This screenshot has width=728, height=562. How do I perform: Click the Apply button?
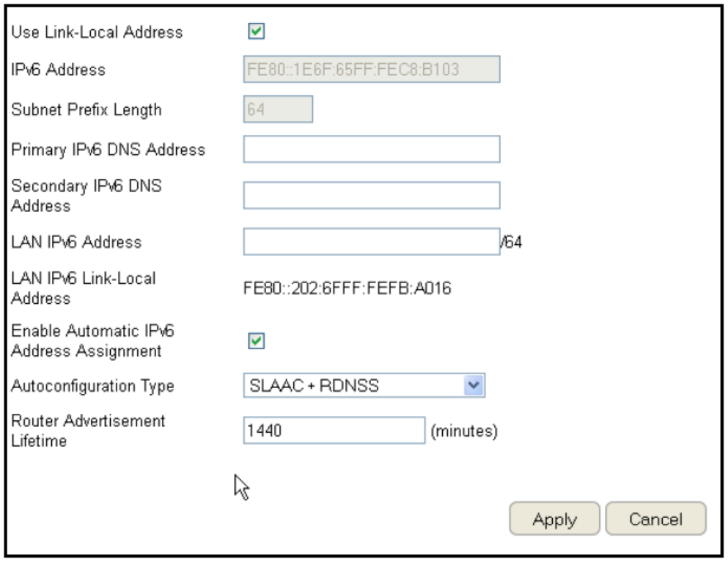(554, 519)
